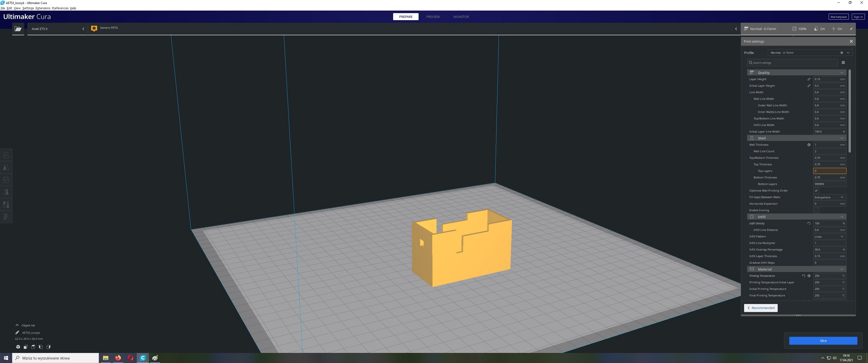Open Windows Start menu
The height and width of the screenshot is (363, 868).
[x=6, y=358]
